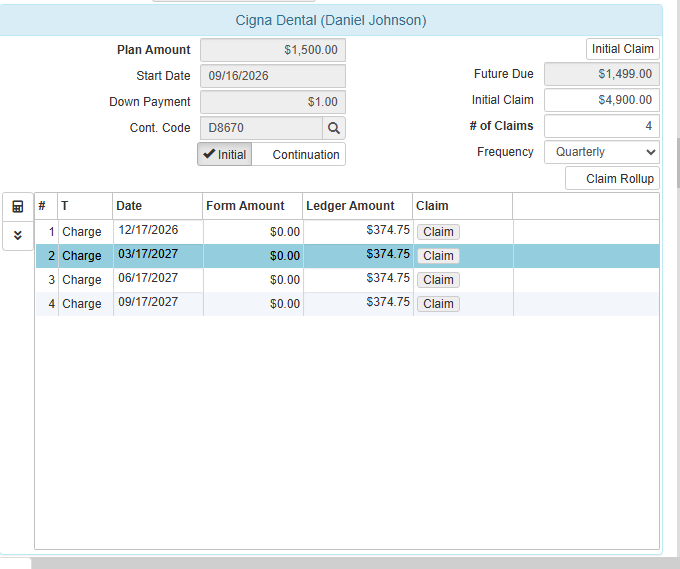This screenshot has height=569, width=680.
Task: Click the date cell 03/17/2027
Action: pos(158,256)
